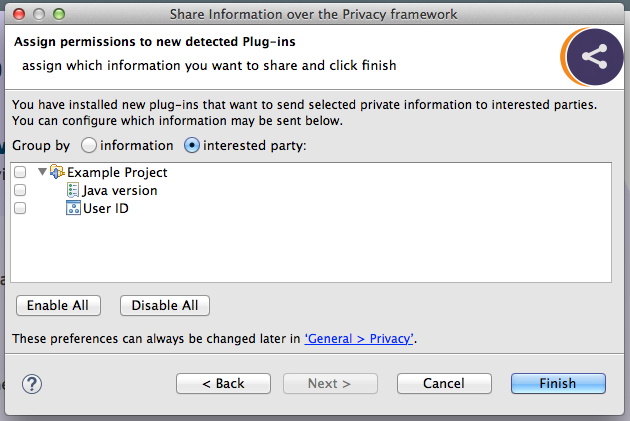Select the Example Project label
Viewport: 630px width, 421px height.
point(117,172)
